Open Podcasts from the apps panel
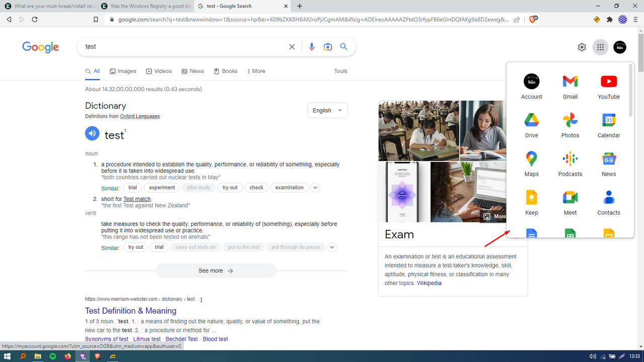The width and height of the screenshot is (644, 362). (x=570, y=164)
